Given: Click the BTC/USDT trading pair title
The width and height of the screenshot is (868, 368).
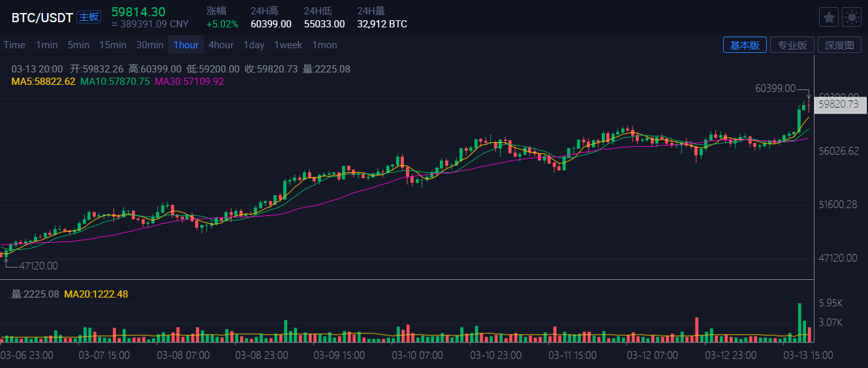Looking at the screenshot, I should pos(42,18).
